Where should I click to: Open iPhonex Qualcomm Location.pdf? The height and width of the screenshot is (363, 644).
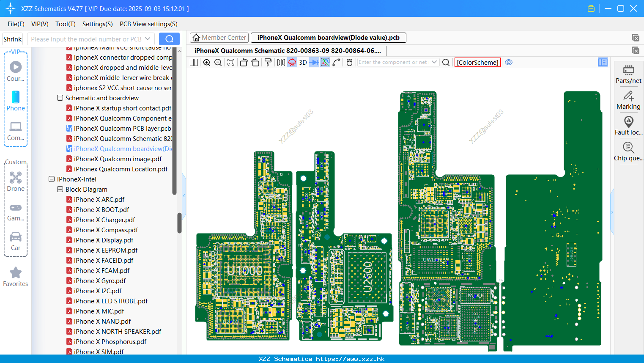[121, 169]
